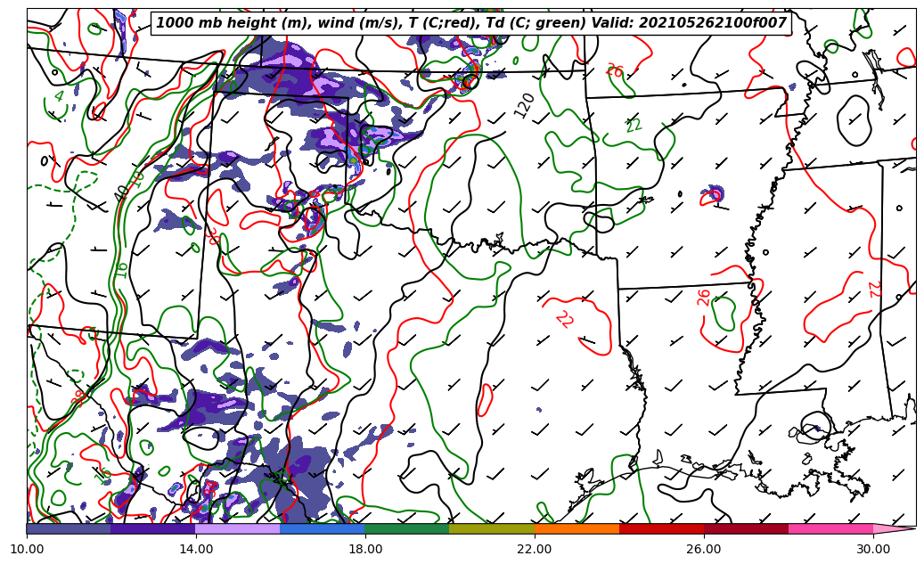
Task: Click the 26.00 colorbar tick label
Action: pyautogui.click(x=704, y=549)
